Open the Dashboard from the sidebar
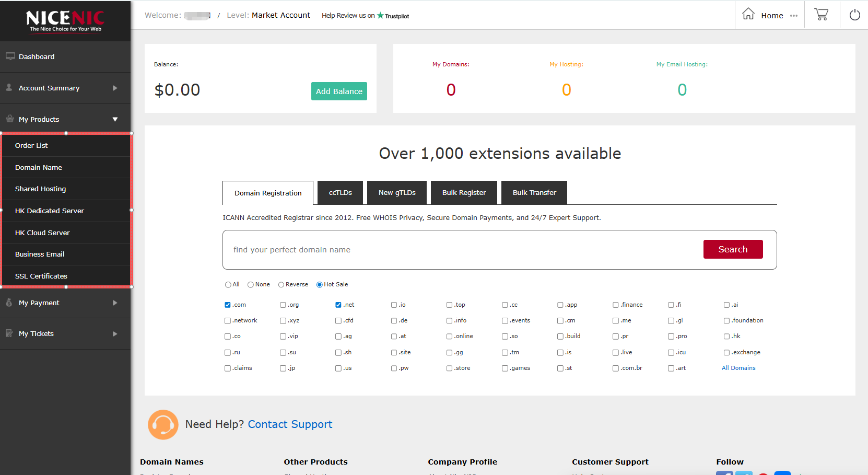868x475 pixels. point(37,56)
